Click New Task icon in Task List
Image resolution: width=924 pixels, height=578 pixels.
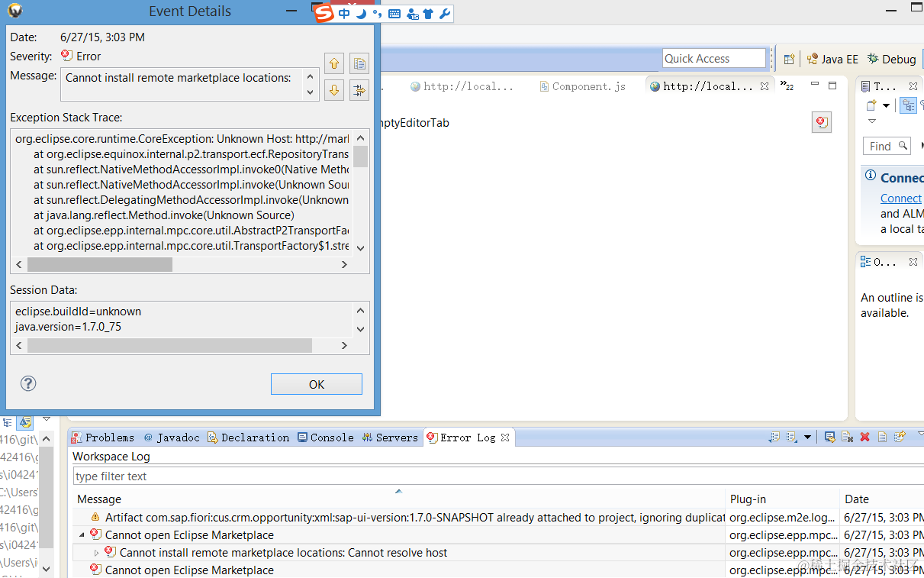click(871, 105)
